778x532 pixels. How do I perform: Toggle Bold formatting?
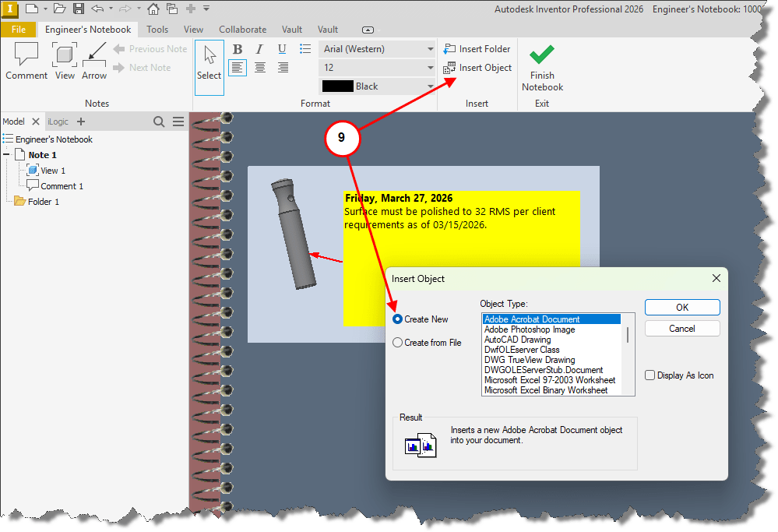pos(238,48)
